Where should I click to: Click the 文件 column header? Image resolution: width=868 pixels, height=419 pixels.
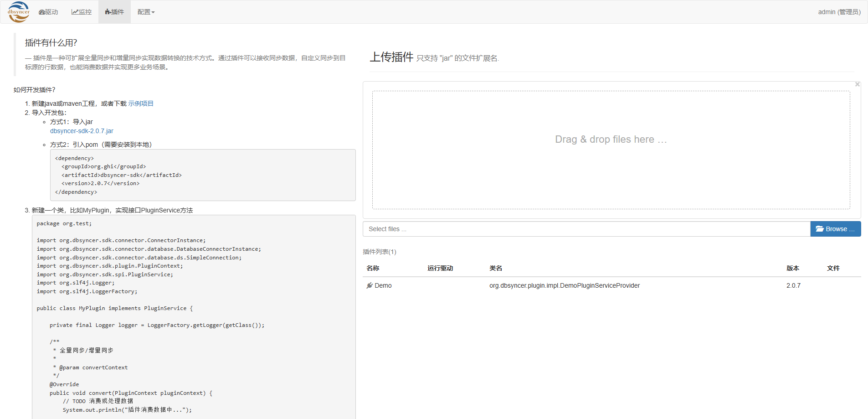(x=833, y=268)
